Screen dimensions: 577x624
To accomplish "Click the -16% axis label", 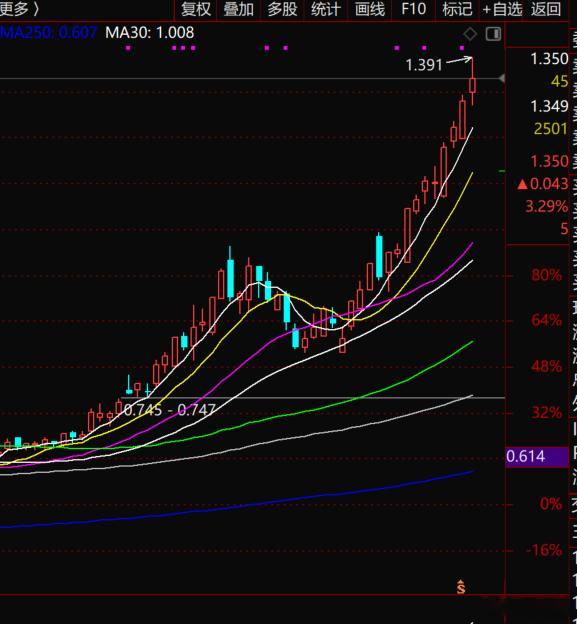I will pos(544,550).
